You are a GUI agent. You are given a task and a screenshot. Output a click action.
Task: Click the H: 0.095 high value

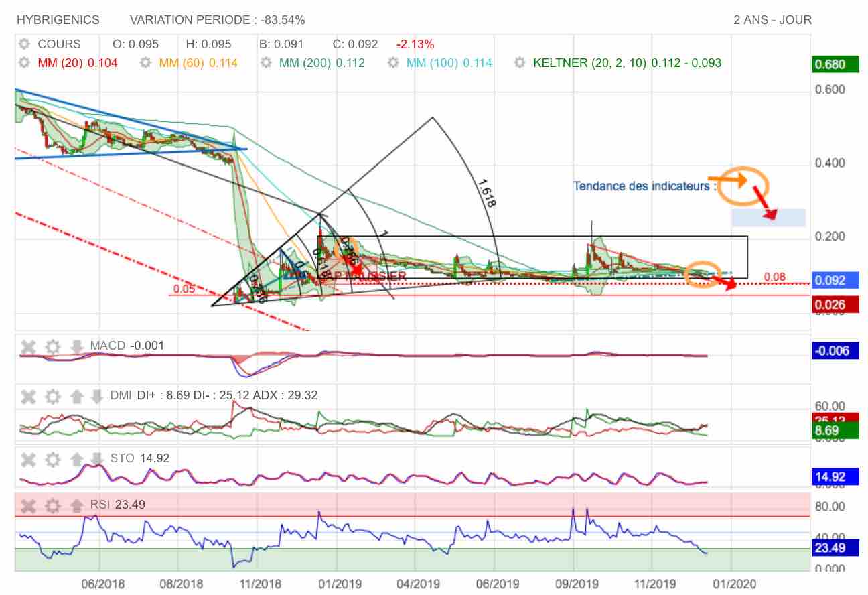pyautogui.click(x=208, y=44)
